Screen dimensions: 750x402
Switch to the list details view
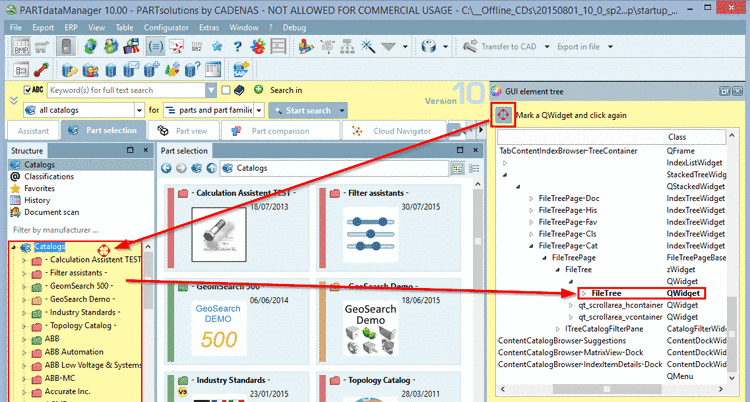click(474, 168)
